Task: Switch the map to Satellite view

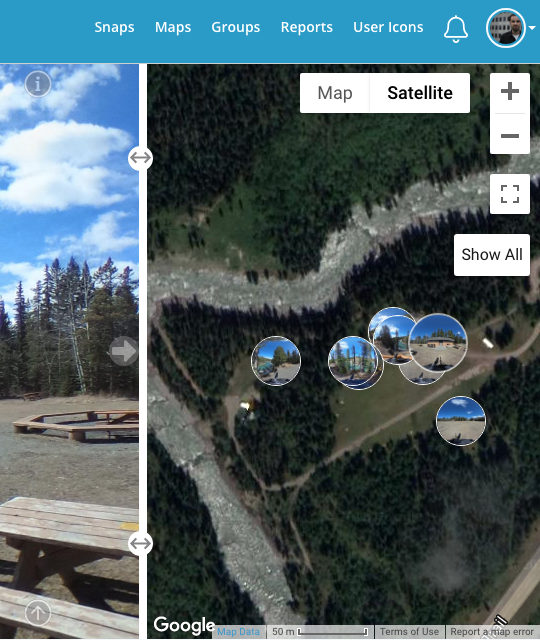Action: pos(420,93)
